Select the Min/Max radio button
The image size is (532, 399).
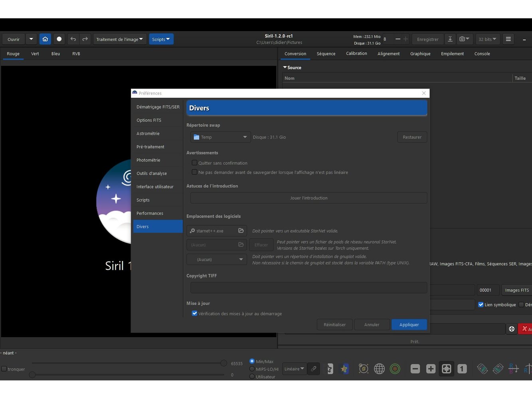click(252, 361)
